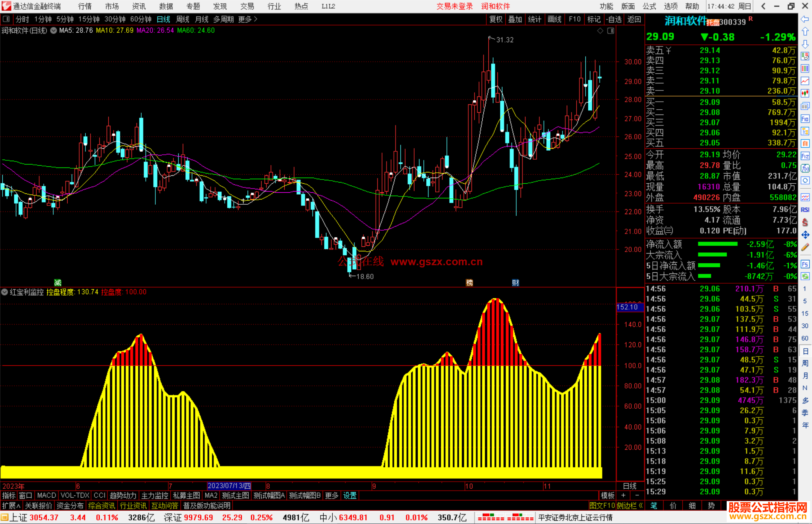
Task: Open the 行情 menu
Action: click(x=85, y=6)
